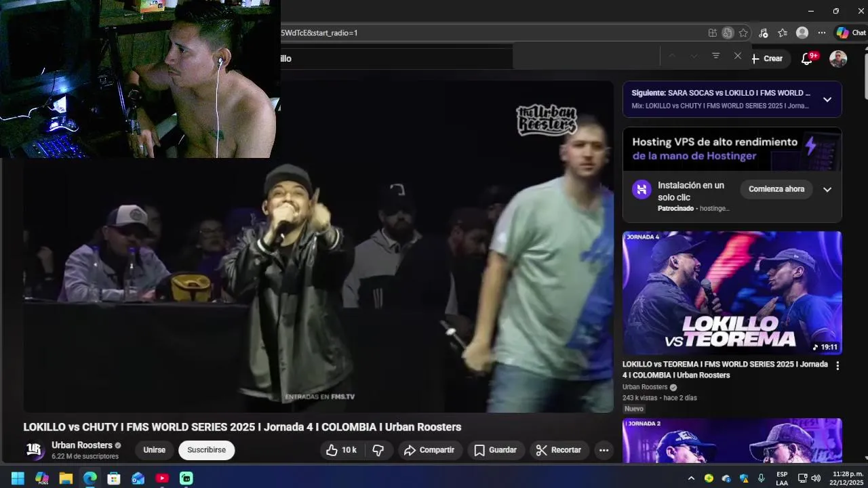The width and height of the screenshot is (868, 488).
Task: Open YouTube notifications bell
Action: tap(807, 58)
